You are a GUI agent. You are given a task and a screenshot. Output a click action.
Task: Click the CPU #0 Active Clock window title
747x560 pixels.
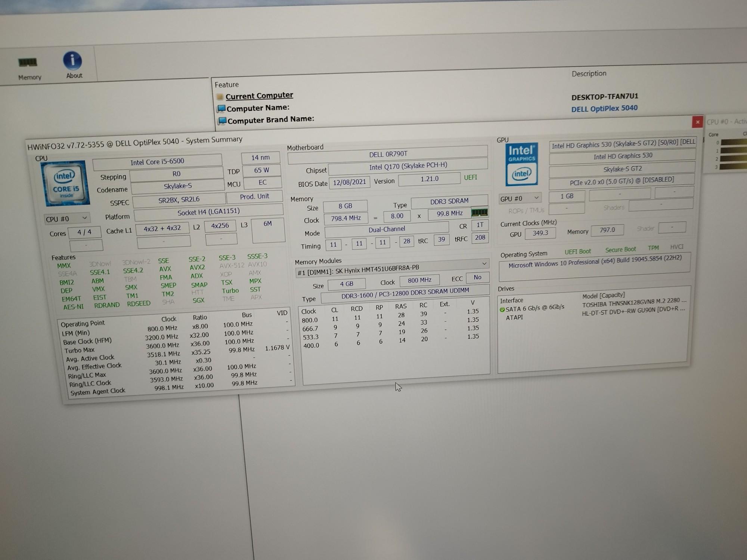tap(726, 122)
